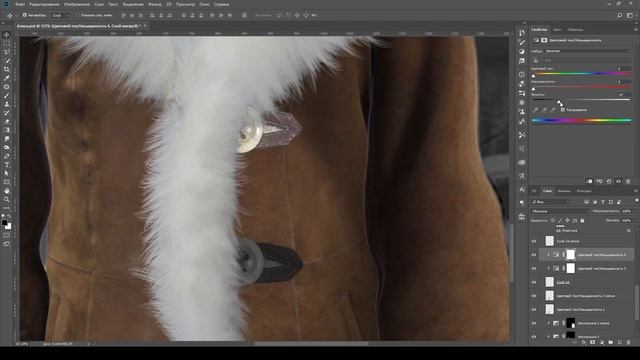The width and height of the screenshot is (640, 360).
Task: Delete adjustment trash icon in Properties panel
Action: pyautogui.click(x=628, y=181)
